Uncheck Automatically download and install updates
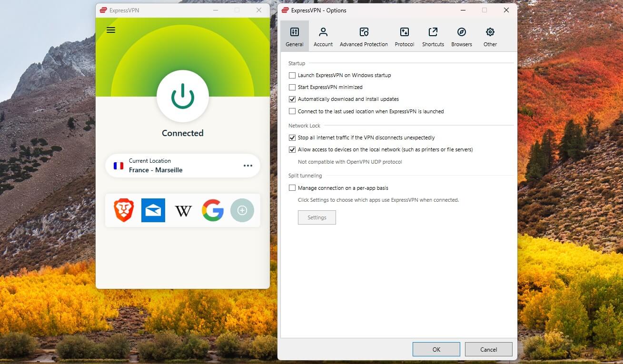The width and height of the screenshot is (623, 364). tap(292, 99)
